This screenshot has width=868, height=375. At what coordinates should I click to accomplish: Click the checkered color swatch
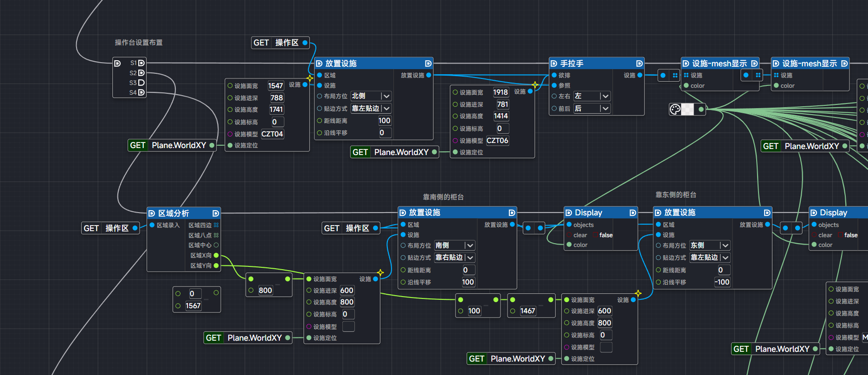click(688, 109)
